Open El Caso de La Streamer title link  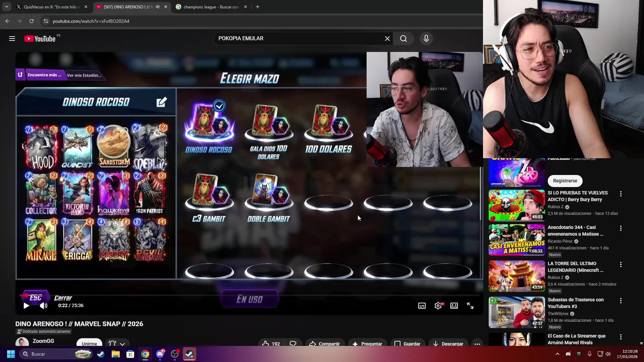point(577,339)
